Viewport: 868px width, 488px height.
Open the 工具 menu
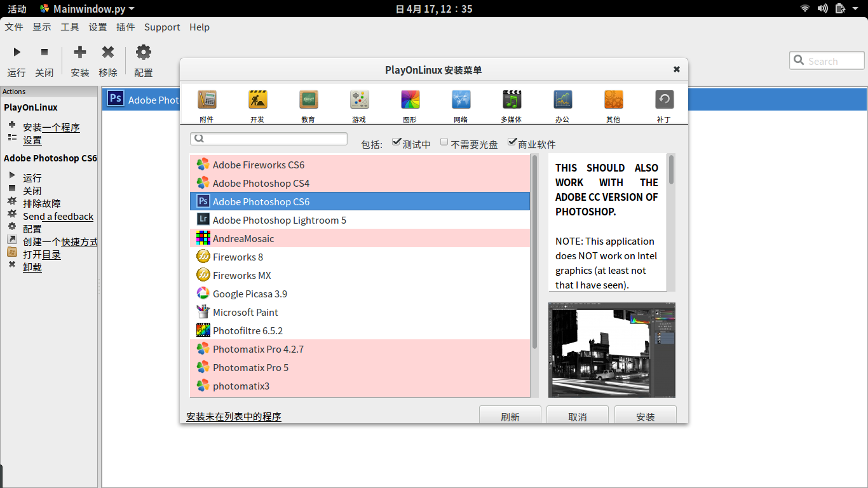[70, 27]
